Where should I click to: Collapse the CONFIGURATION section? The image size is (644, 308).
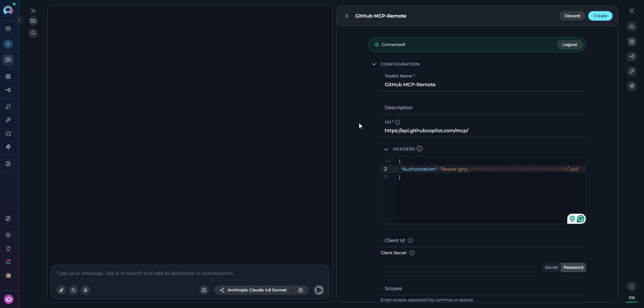[x=374, y=64]
